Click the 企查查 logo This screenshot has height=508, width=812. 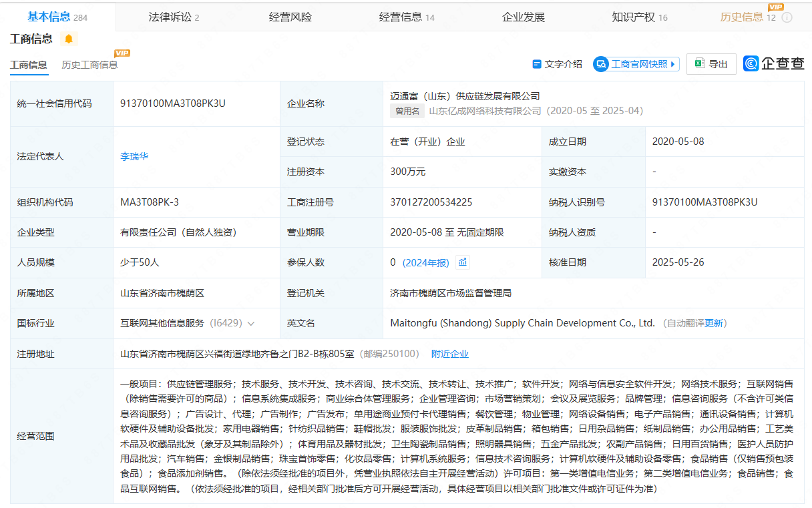pyautogui.click(x=774, y=63)
